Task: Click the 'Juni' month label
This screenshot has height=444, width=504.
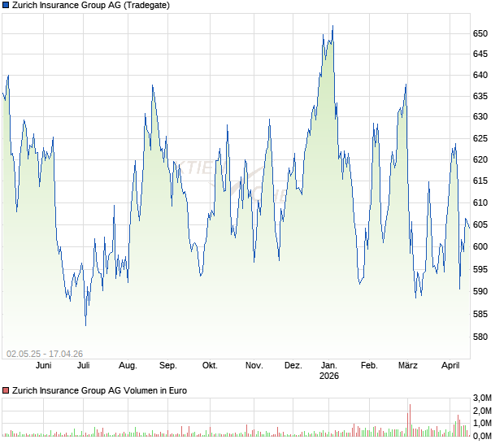Action: (43, 366)
